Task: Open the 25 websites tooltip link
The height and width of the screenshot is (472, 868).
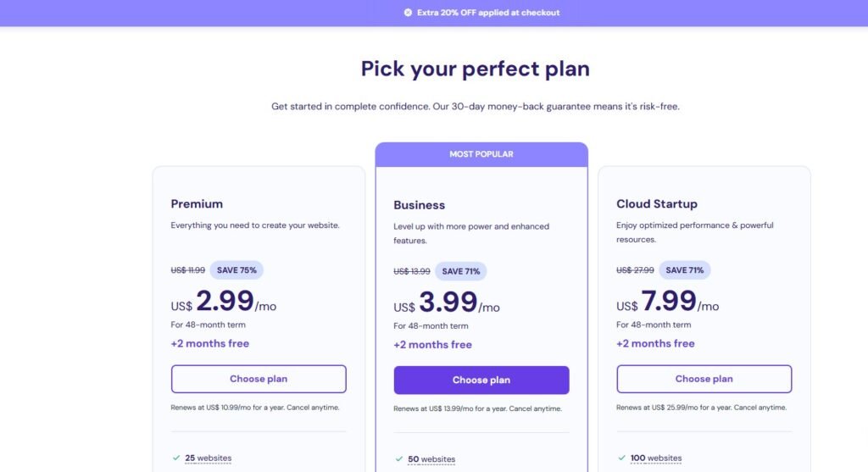Action: [x=209, y=458]
